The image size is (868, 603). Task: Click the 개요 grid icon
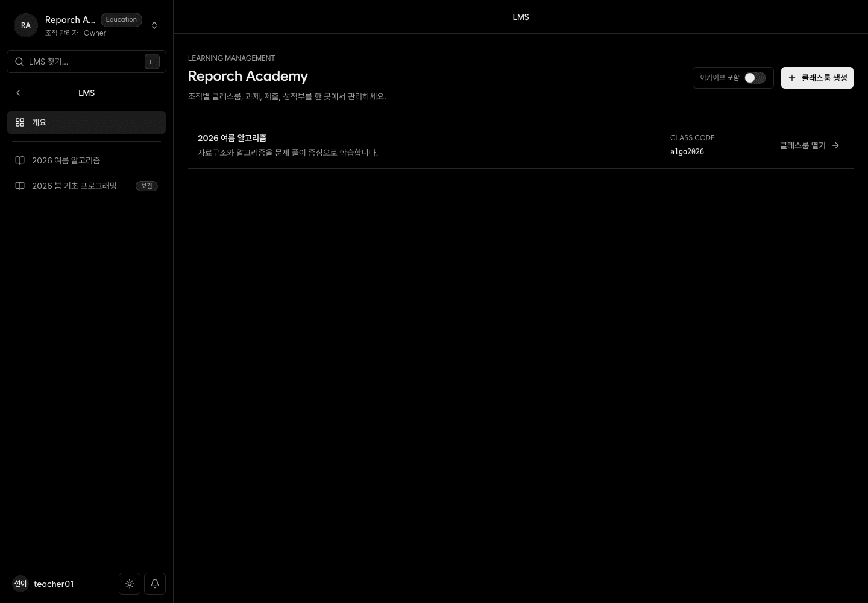pos(20,122)
